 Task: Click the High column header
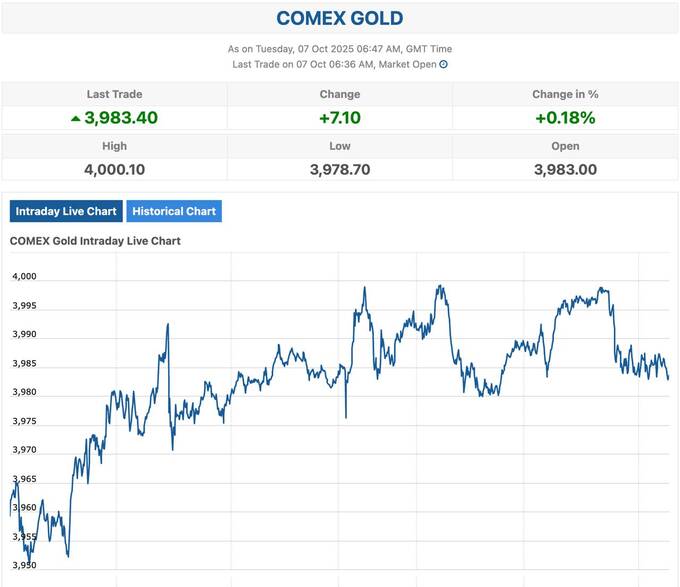pos(114,145)
